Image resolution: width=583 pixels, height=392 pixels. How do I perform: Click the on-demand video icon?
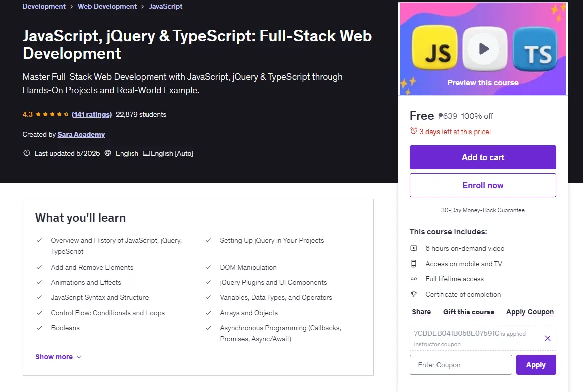point(414,248)
